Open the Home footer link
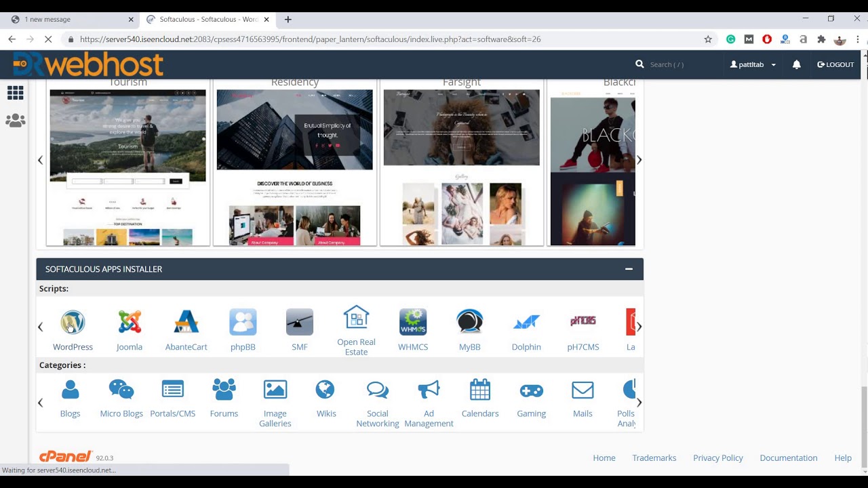The image size is (868, 488). (604, 458)
